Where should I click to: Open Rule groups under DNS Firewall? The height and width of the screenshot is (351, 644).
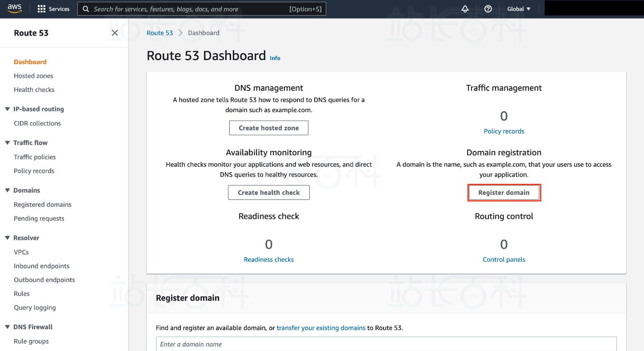click(31, 341)
